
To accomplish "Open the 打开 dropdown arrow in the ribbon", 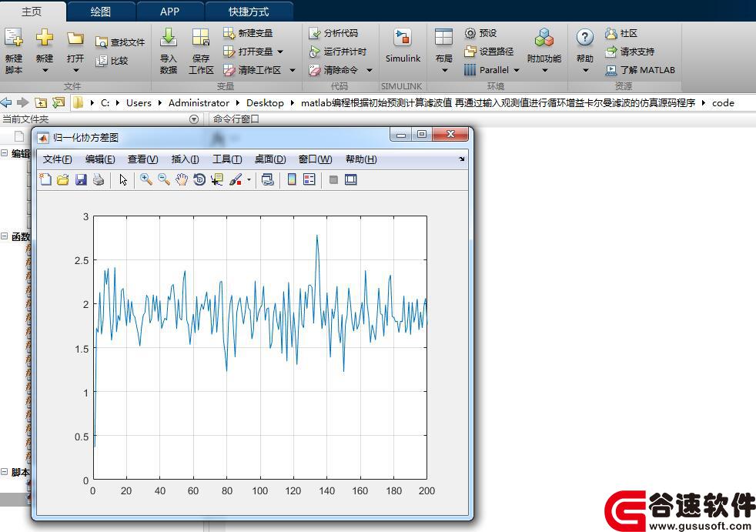I will 75,70.
